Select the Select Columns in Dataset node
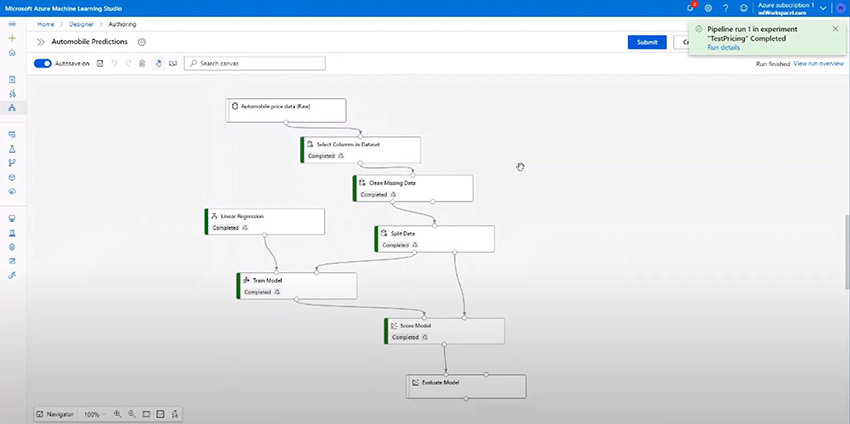This screenshot has height=424, width=850. [x=360, y=150]
